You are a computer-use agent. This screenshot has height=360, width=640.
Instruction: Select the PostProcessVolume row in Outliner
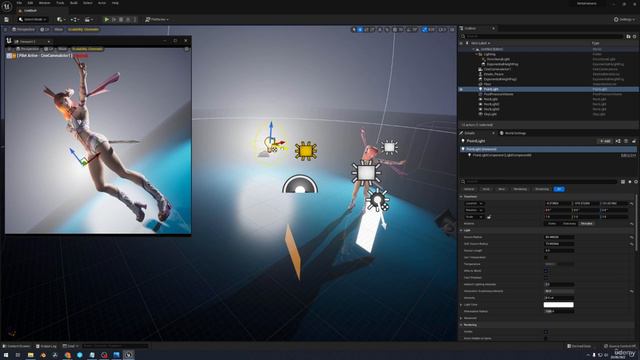pos(548,94)
